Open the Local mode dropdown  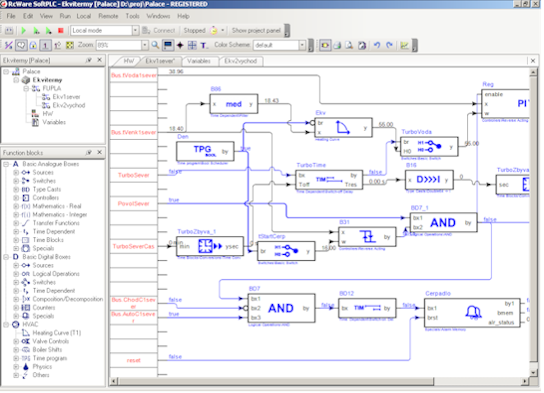coord(135,31)
